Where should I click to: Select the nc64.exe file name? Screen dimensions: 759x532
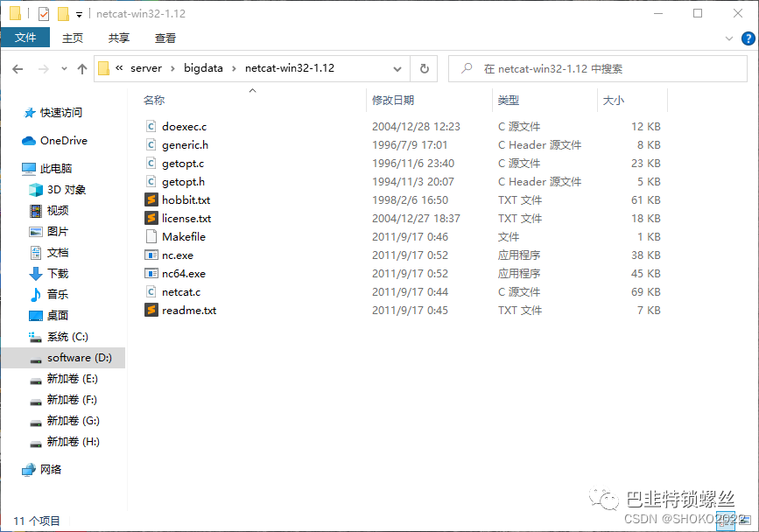pos(184,273)
